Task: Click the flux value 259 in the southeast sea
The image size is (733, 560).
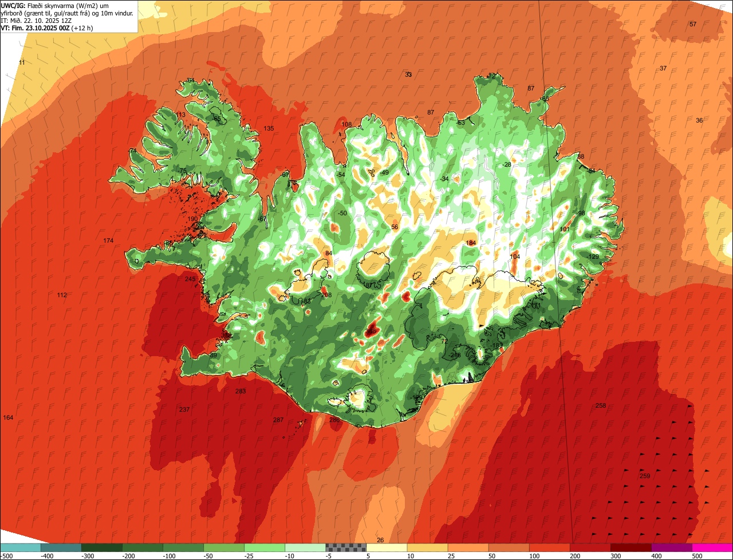Action: [645, 476]
